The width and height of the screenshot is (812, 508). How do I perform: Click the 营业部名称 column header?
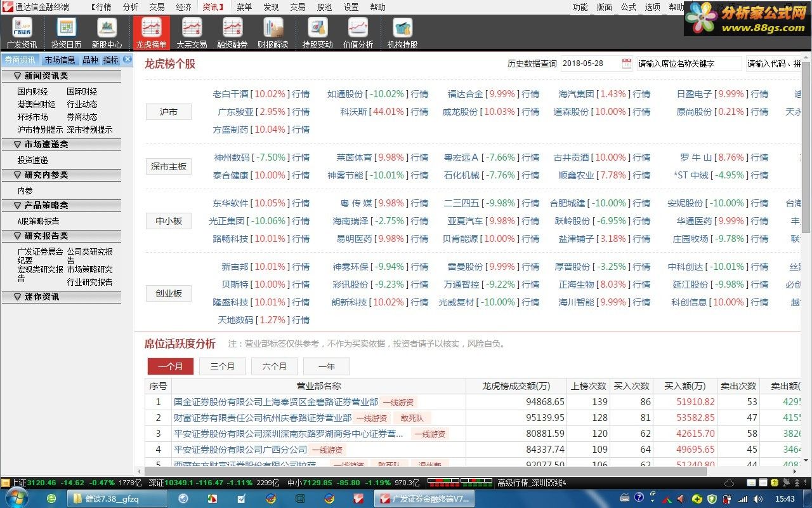coord(318,386)
